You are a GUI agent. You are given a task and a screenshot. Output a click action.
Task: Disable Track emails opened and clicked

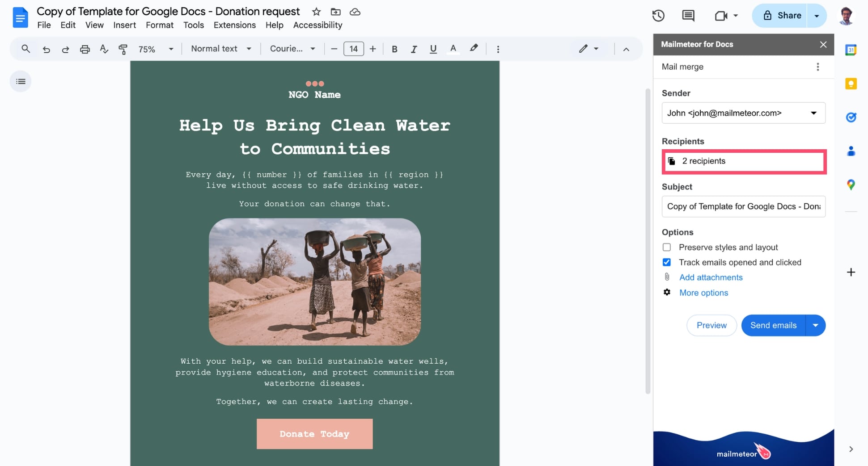667,262
